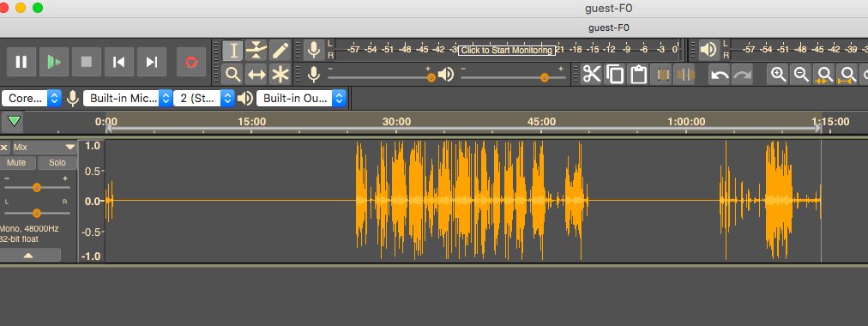Viewport: 868px width, 326px height.
Task: Solo the Mix track
Action: tap(57, 163)
